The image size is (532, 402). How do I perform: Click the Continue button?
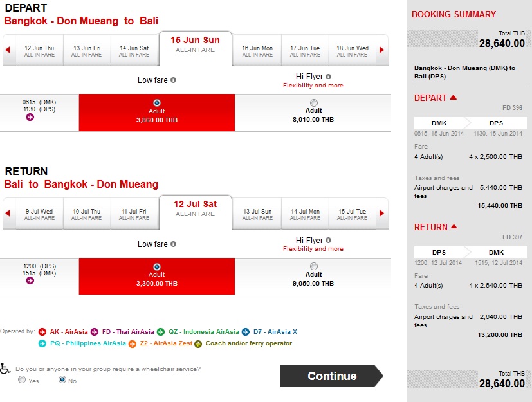[331, 376]
